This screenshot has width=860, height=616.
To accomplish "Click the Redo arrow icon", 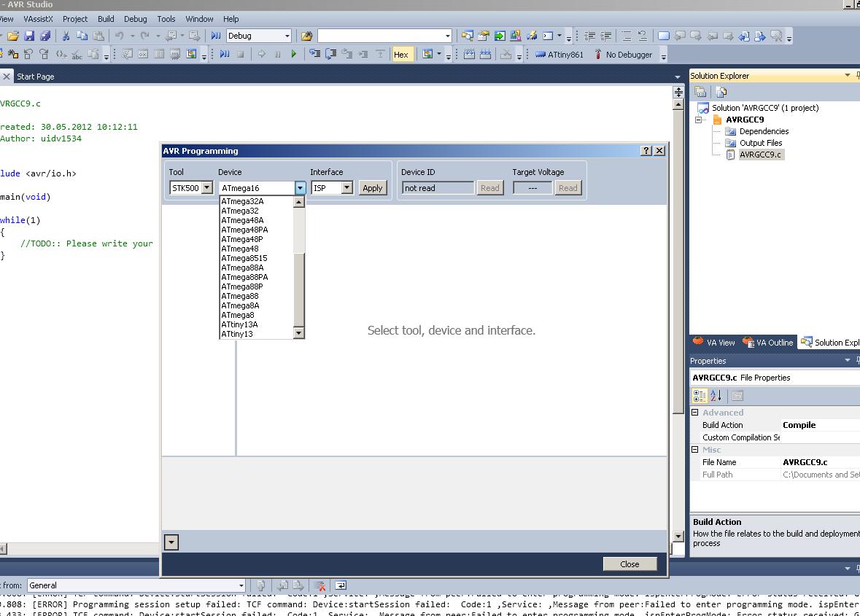I will (145, 36).
